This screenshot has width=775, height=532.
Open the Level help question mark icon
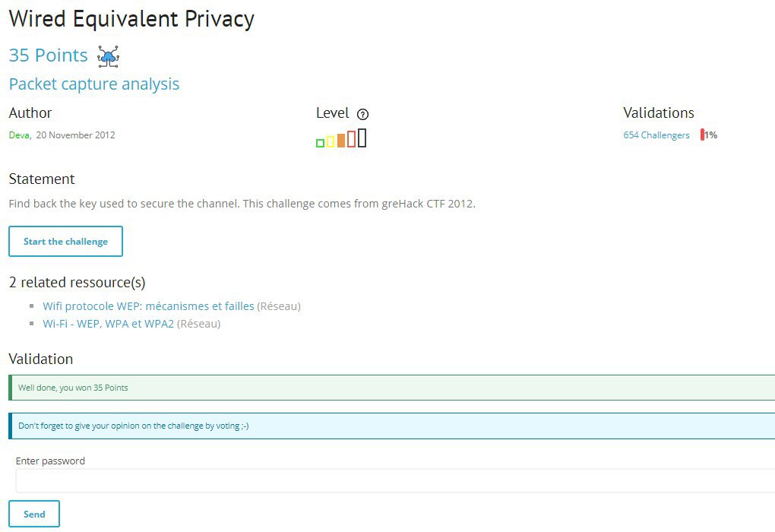tap(362, 114)
